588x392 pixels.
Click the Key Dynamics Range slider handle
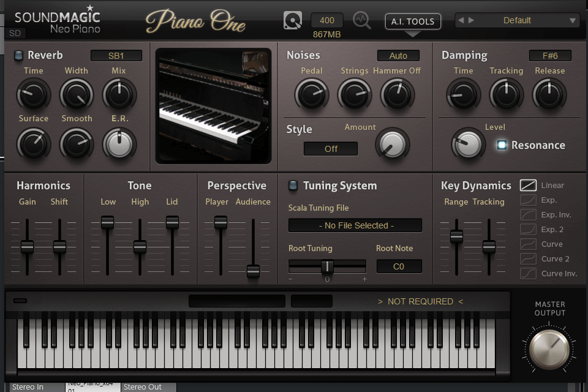click(456, 236)
